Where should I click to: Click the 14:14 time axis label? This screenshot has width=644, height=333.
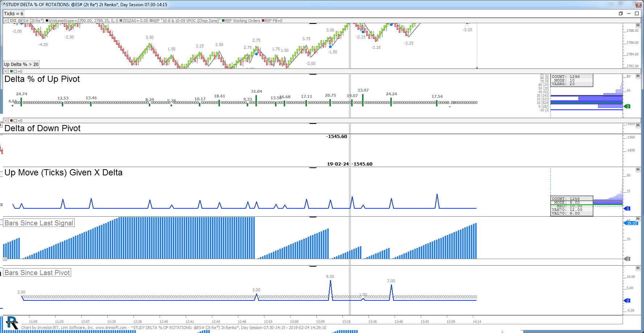[x=477, y=321]
